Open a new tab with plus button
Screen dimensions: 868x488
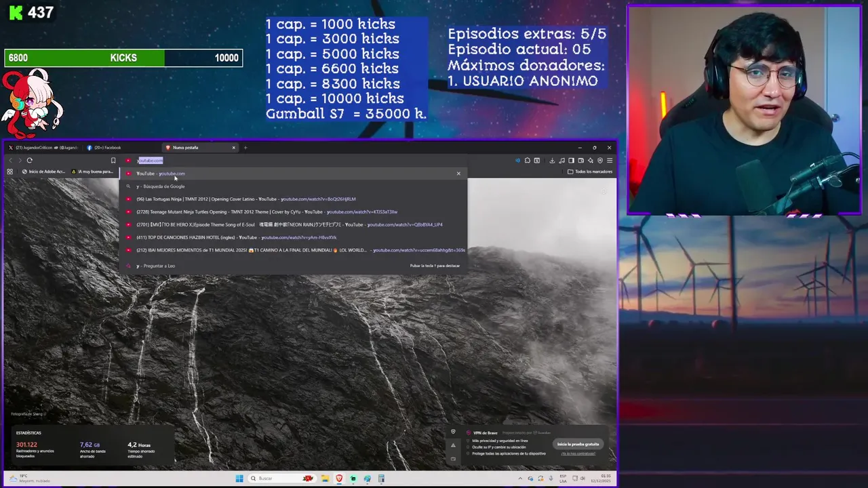[245, 148]
